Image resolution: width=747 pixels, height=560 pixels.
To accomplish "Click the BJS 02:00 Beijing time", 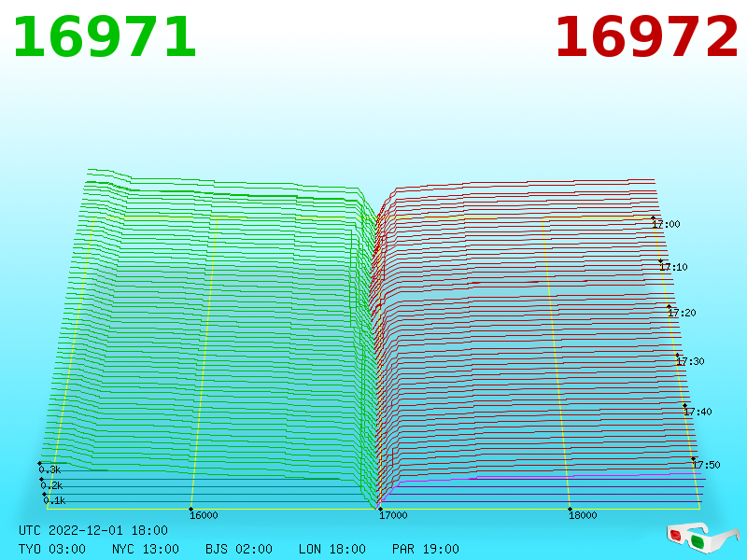I will [239, 549].
